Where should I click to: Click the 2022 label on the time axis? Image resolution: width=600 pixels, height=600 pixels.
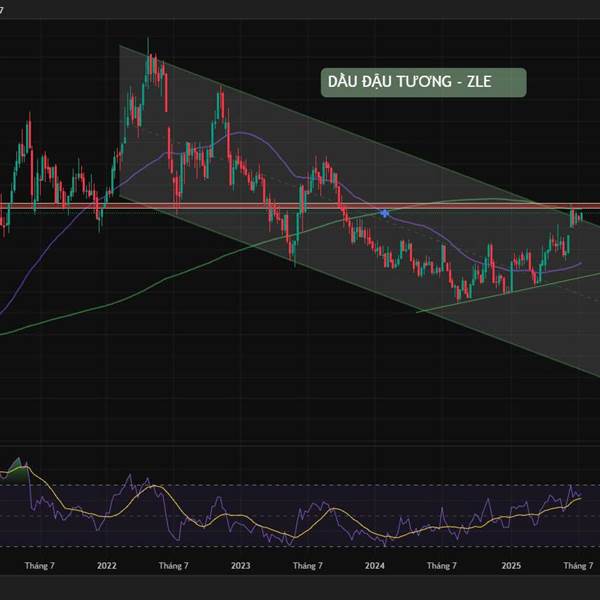pyautogui.click(x=106, y=566)
